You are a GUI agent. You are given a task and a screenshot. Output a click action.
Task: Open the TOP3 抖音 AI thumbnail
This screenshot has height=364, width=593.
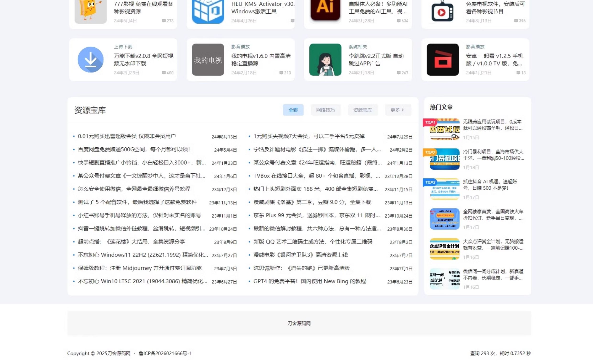(x=445, y=189)
